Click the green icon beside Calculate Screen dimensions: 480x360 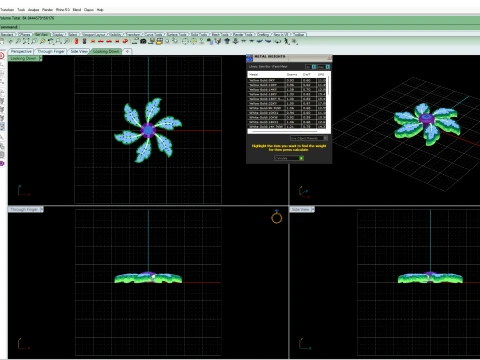pyautogui.click(x=301, y=158)
